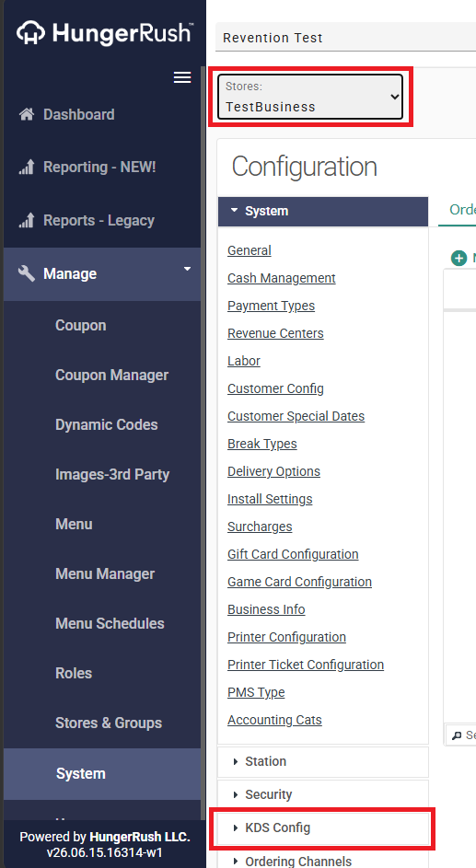Open Delivery Options link
476x868 pixels.
[273, 472]
